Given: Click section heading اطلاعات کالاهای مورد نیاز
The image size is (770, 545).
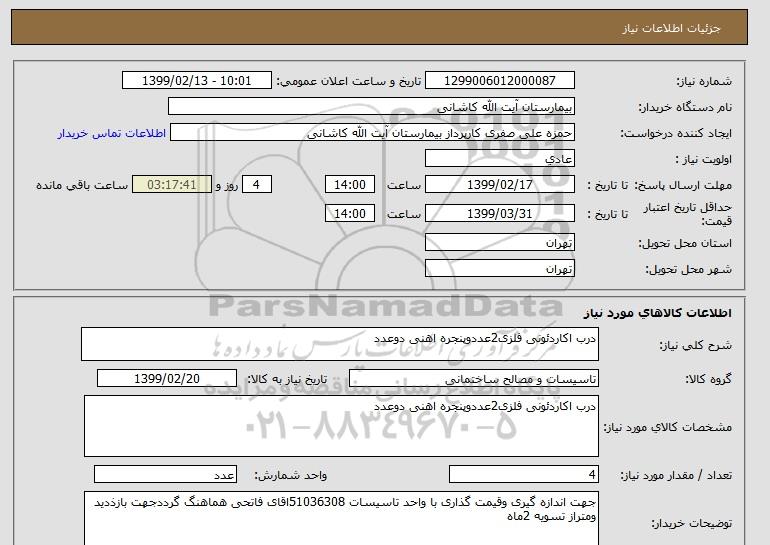Looking at the screenshot, I should point(657,313).
